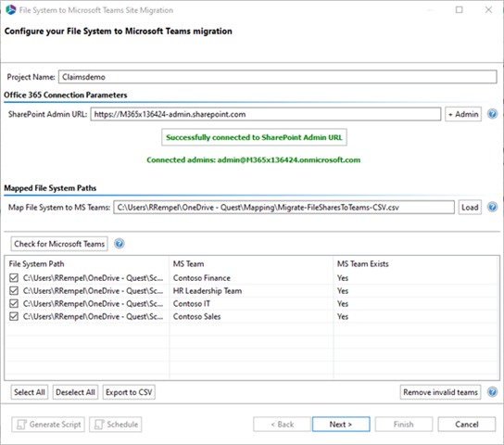
Task: Click Check for Microsoft Teams
Action: pyautogui.click(x=59, y=244)
